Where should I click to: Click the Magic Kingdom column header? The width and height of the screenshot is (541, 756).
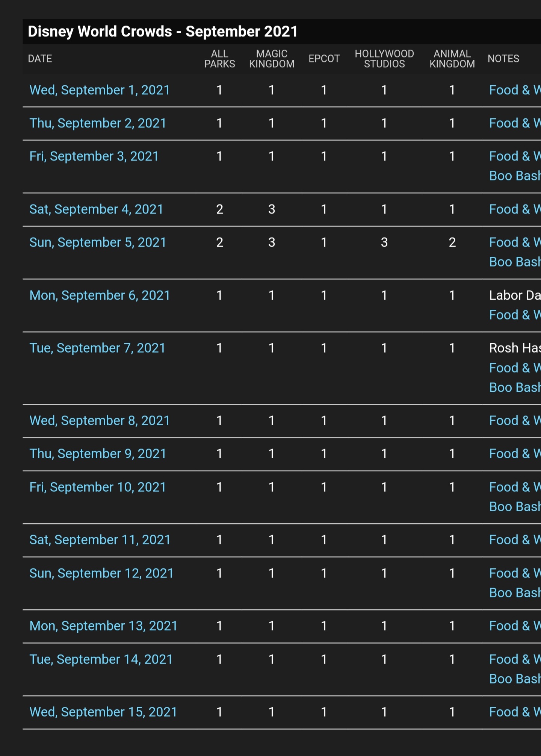[272, 59]
